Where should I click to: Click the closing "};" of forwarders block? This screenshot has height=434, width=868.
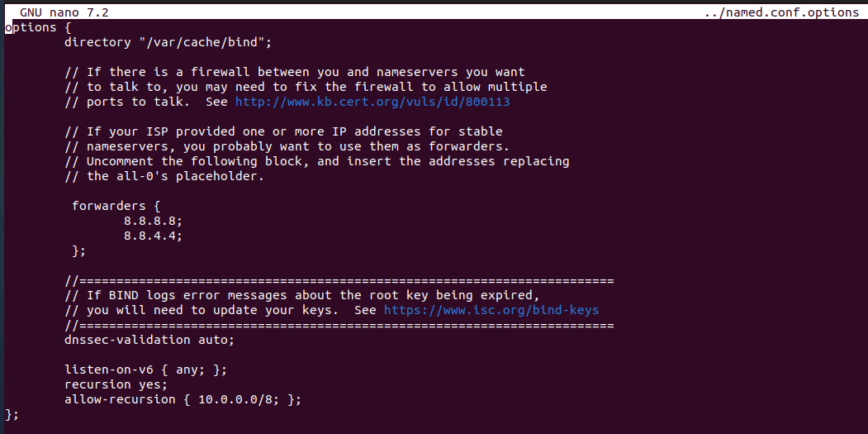coord(78,250)
